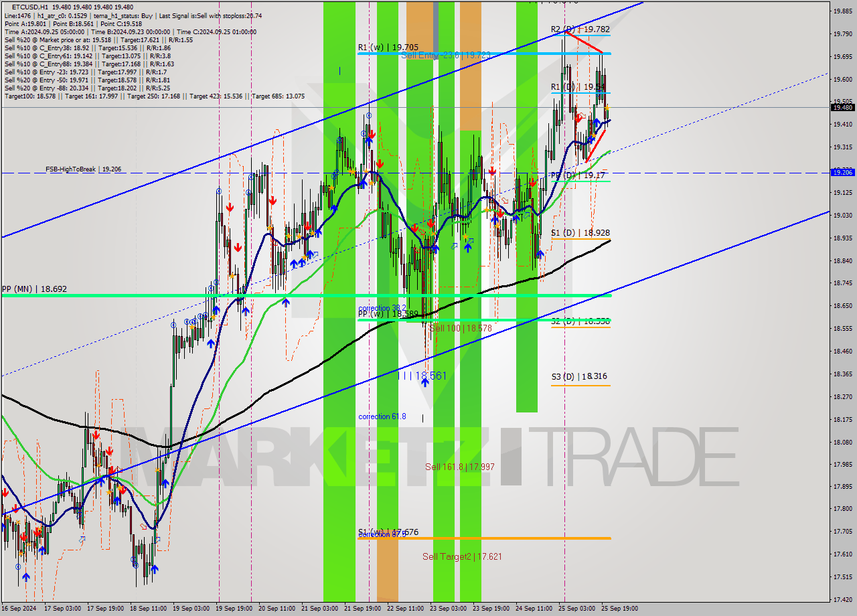Click the 19.885 price axis value
This screenshot has height=616, width=857.
click(x=843, y=11)
